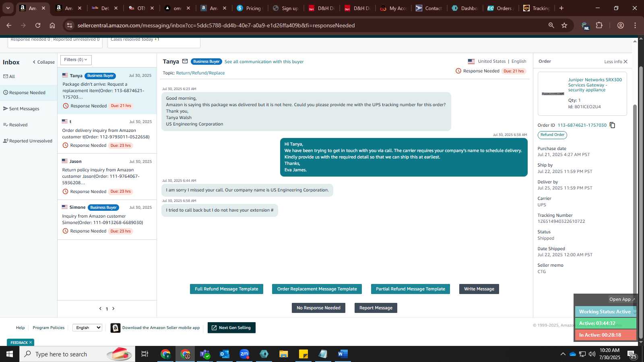Viewport: 644px width, 362px height.
Task: Click Partial Refund Message Template button
Action: 411,289
